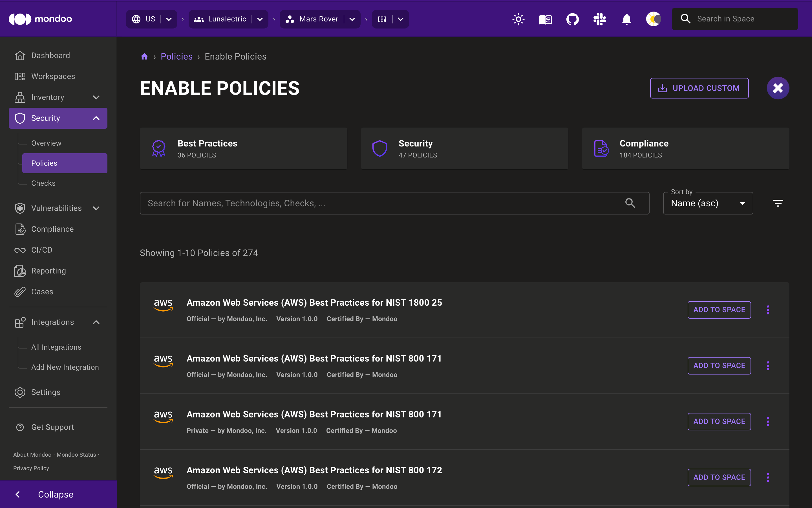
Task: Open Workspaces in sidebar
Action: pos(58,76)
